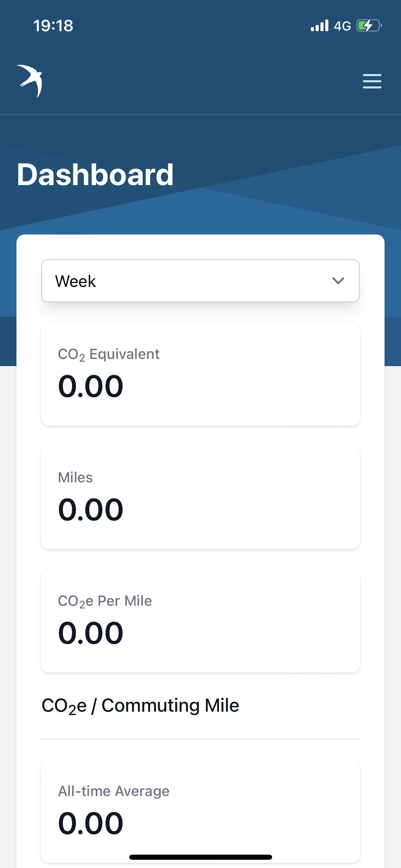
Task: Tap the 4G network indicator
Action: [x=342, y=26]
